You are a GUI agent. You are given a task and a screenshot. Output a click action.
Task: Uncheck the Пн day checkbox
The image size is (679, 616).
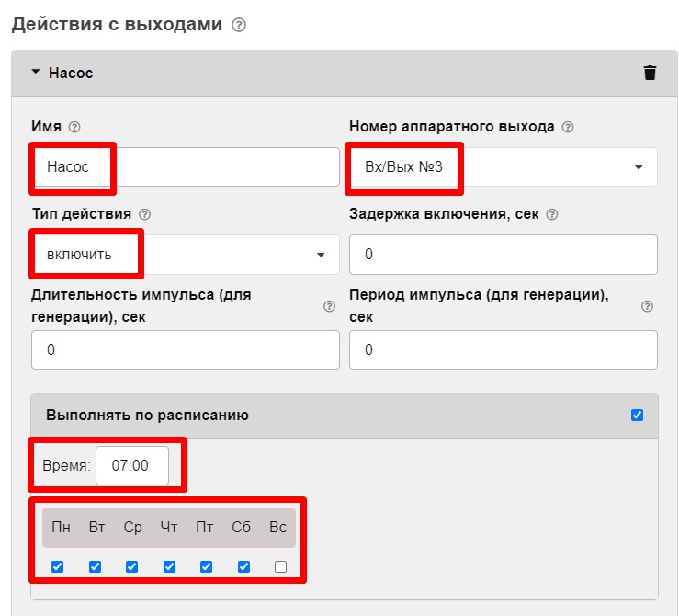click(58, 567)
